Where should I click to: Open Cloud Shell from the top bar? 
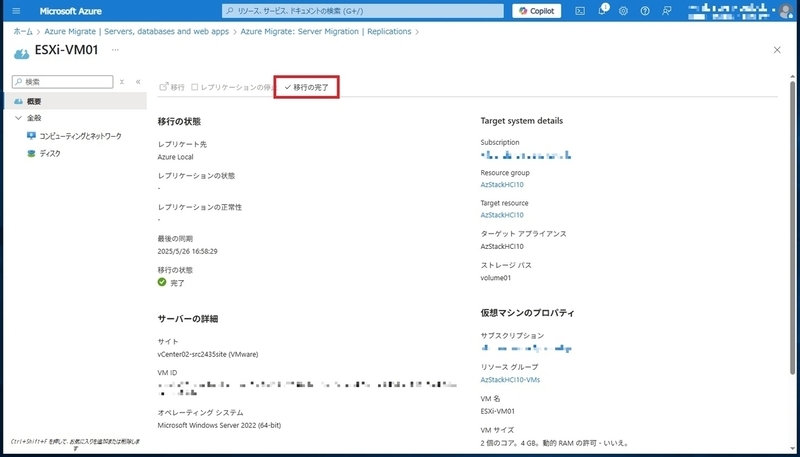pyautogui.click(x=580, y=11)
